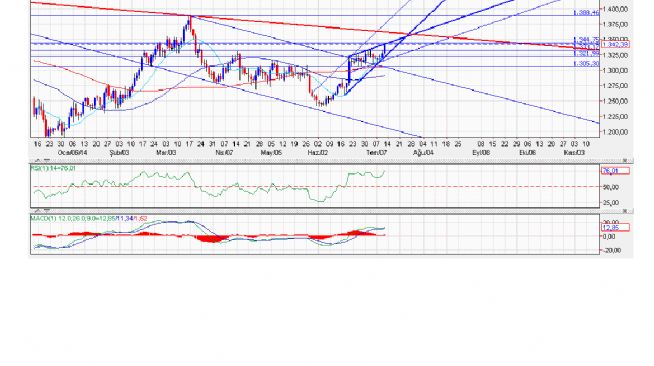Screen dimensions: 654x366
Task: Click the Mar/03 date axis label
Action: pyautogui.click(x=166, y=153)
